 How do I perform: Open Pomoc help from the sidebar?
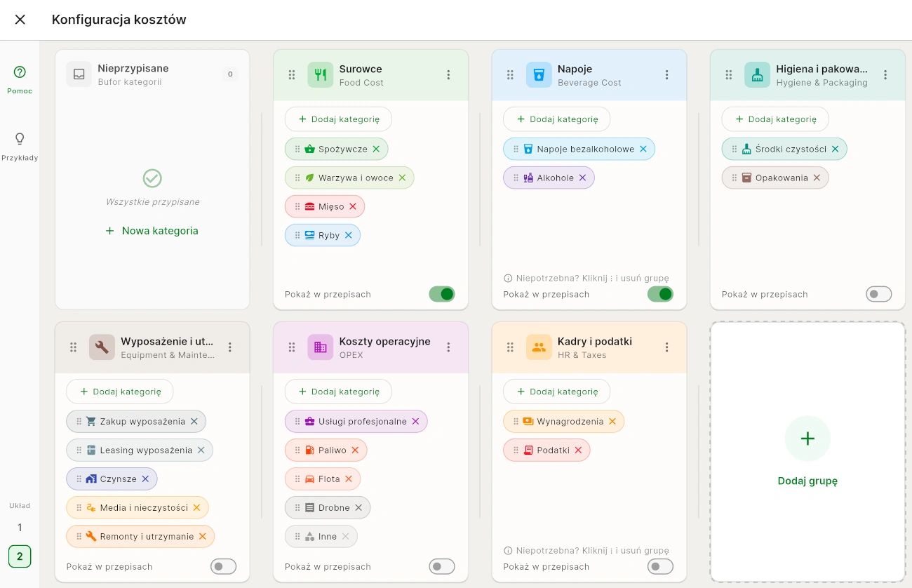tap(20, 79)
